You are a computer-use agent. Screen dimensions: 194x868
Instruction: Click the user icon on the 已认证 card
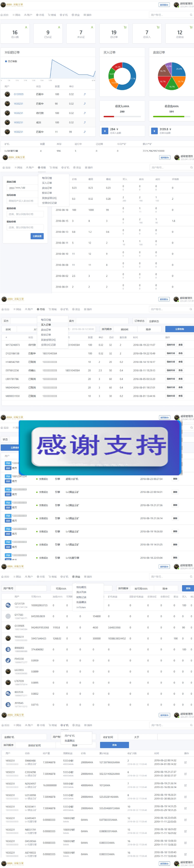coord(59,27)
